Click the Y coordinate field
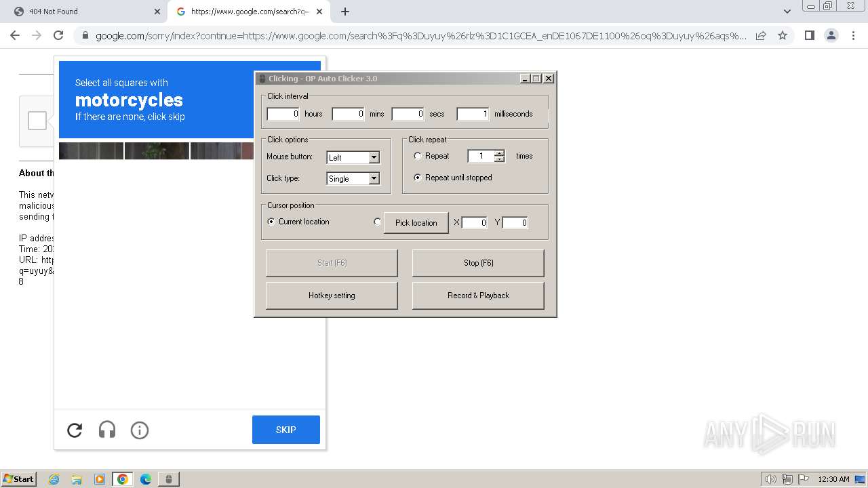The width and height of the screenshot is (868, 488). [x=515, y=222]
